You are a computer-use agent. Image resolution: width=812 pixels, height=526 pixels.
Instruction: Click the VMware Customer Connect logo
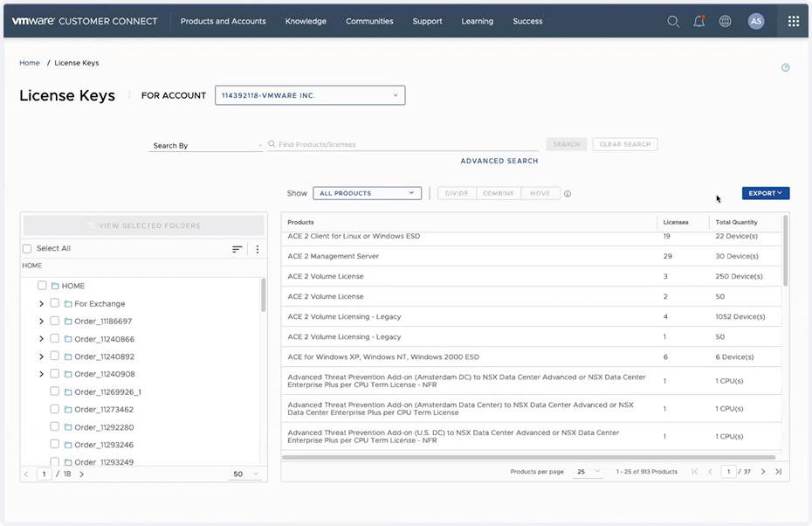(x=85, y=21)
